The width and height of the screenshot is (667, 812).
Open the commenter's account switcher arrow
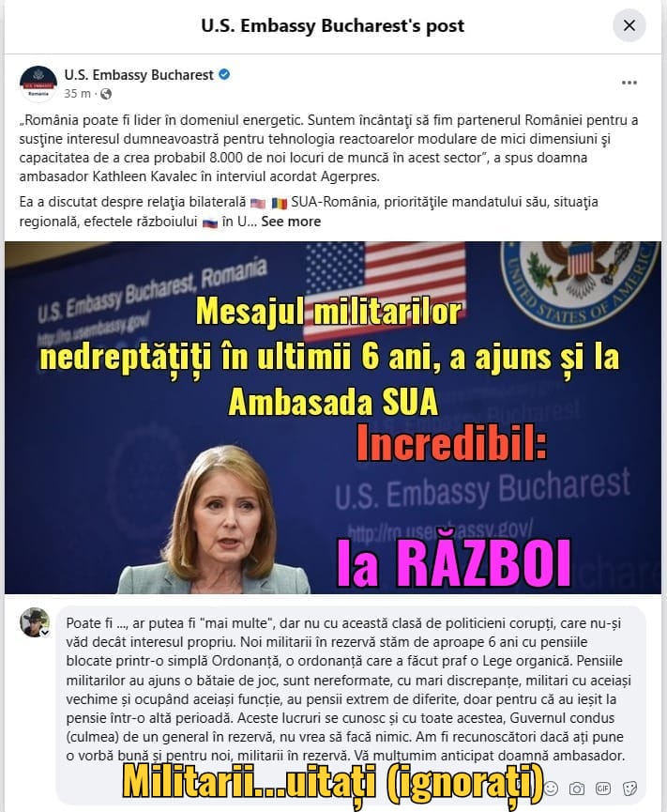[x=46, y=633]
